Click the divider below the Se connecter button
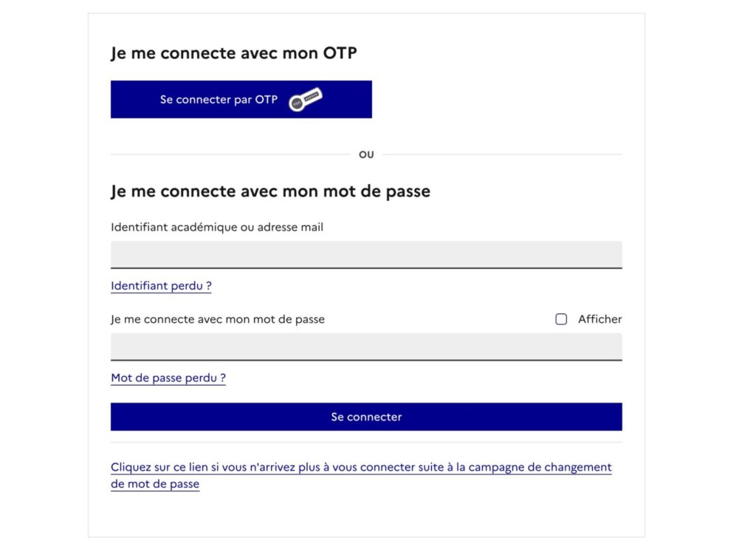Viewport: 756px width, 549px height. click(x=366, y=443)
